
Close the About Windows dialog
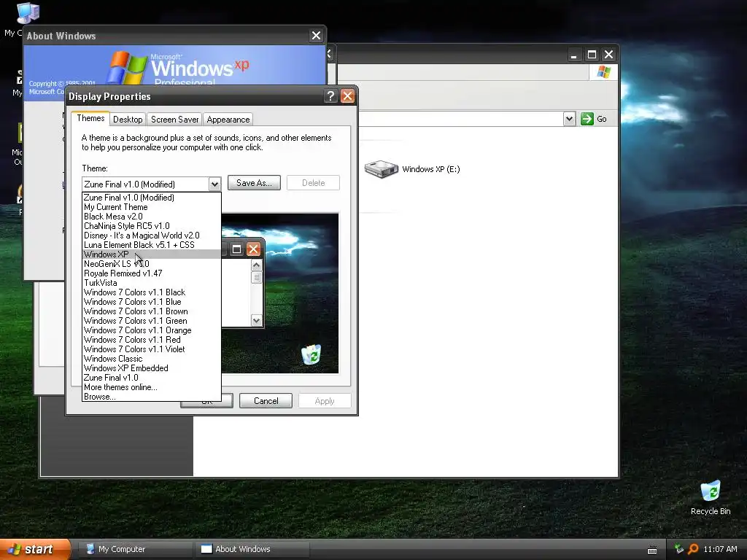coord(316,36)
